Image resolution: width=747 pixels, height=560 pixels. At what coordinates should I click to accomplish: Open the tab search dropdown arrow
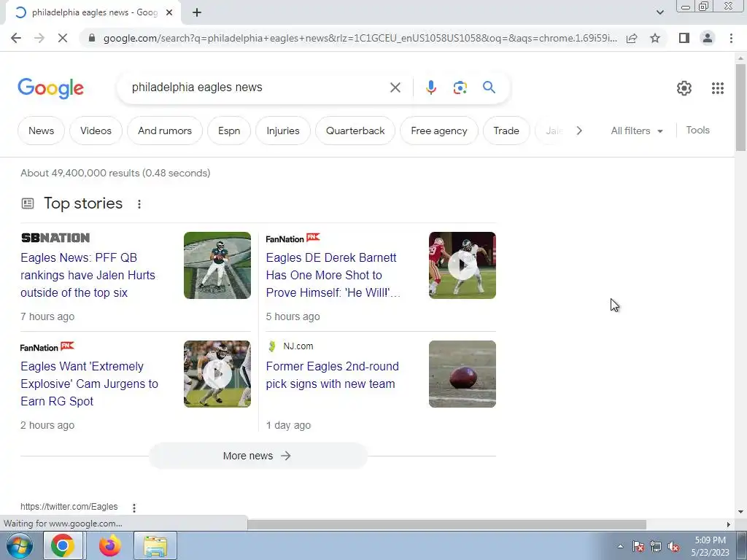click(659, 12)
